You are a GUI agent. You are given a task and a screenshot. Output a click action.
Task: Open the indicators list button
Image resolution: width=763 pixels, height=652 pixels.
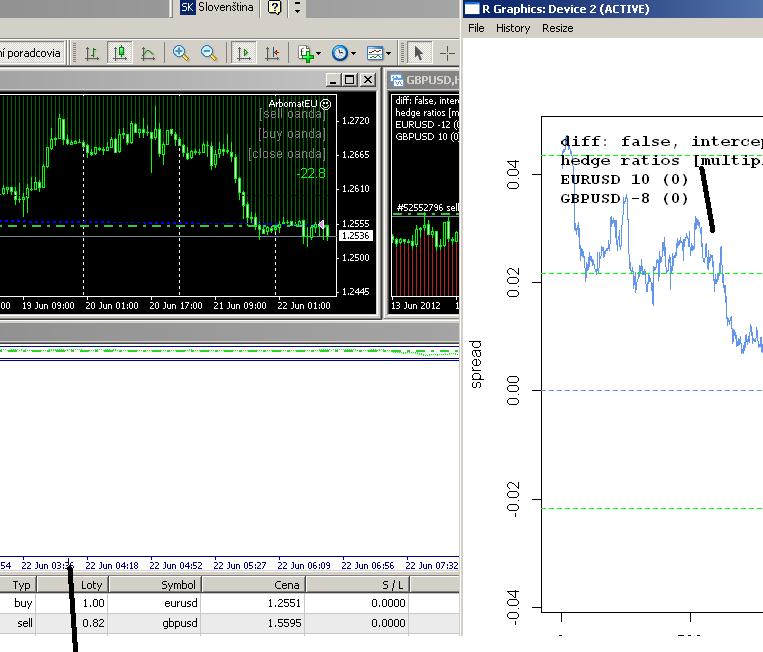[306, 53]
